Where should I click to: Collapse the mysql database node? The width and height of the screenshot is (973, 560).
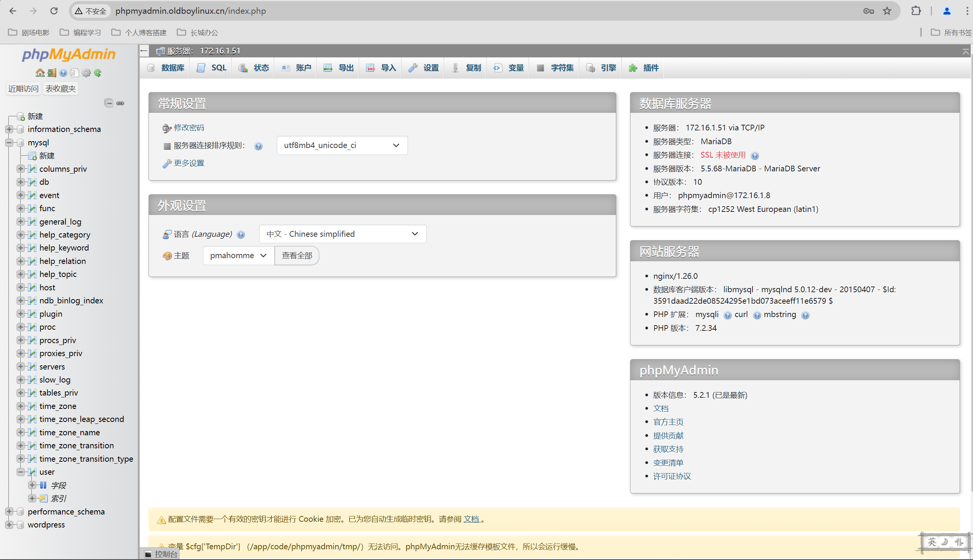click(9, 143)
